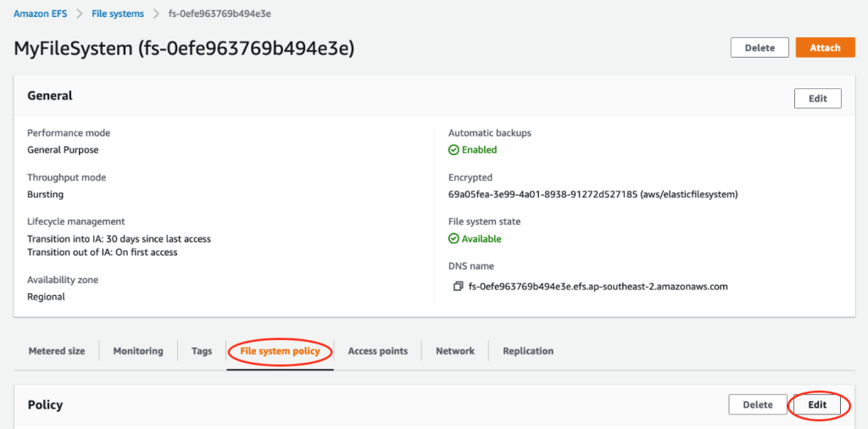Viewport: 868px width, 429px height.
Task: Click the Automatic backups label
Action: pyautogui.click(x=490, y=133)
